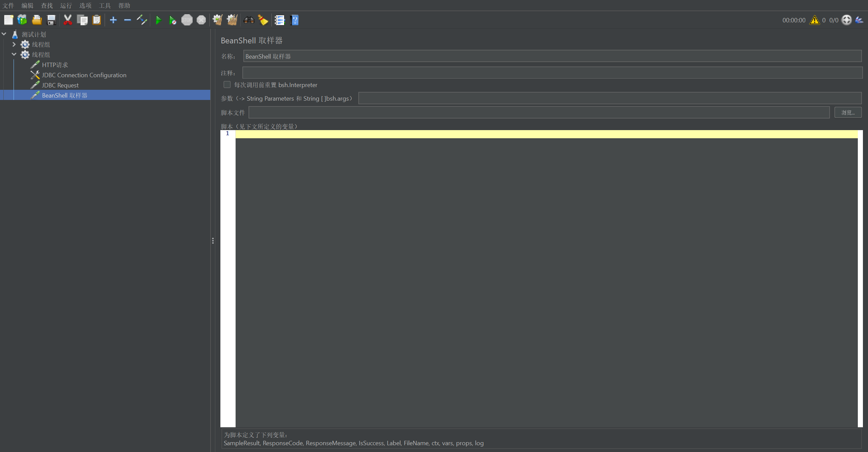The image size is (868, 452).
Task: Click the broom Reset Search icon
Action: pos(263,20)
